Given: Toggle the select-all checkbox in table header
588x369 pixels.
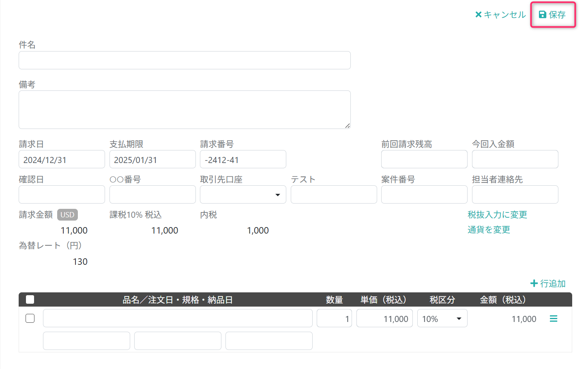Looking at the screenshot, I should (x=30, y=300).
